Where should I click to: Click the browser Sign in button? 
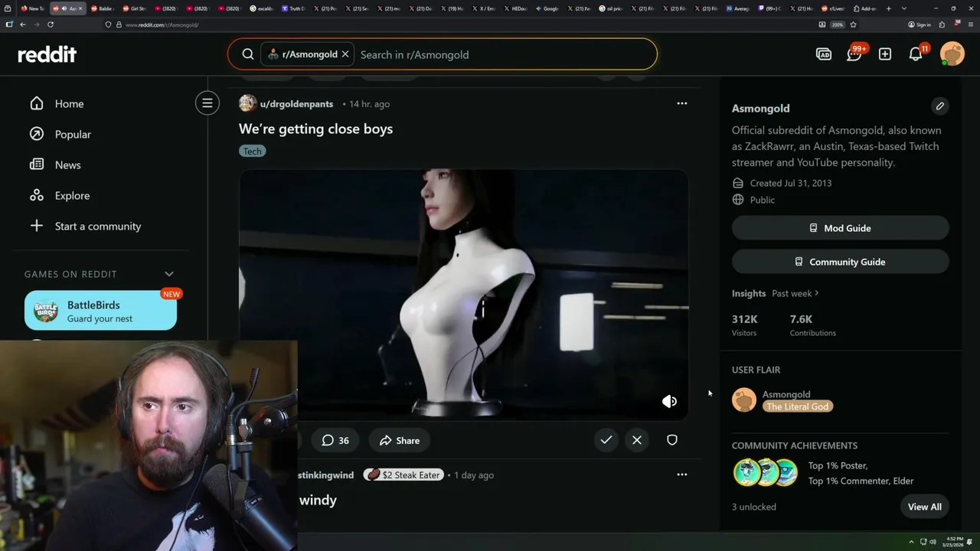[920, 24]
